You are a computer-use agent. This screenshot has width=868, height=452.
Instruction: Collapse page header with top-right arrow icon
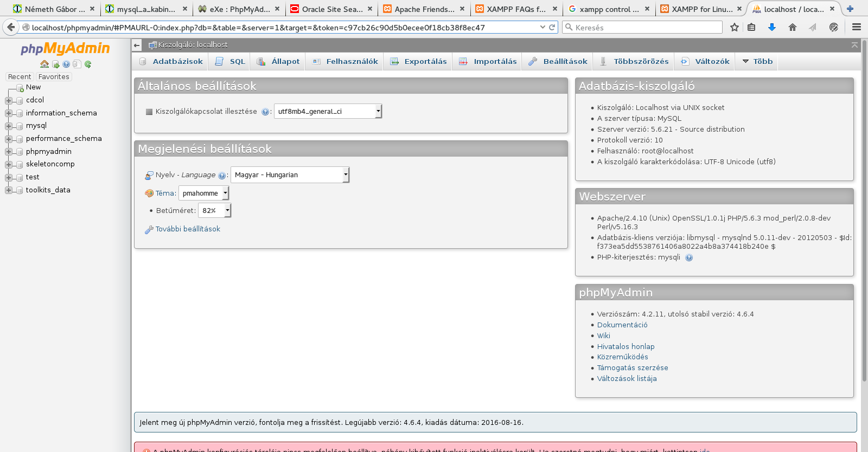point(854,45)
